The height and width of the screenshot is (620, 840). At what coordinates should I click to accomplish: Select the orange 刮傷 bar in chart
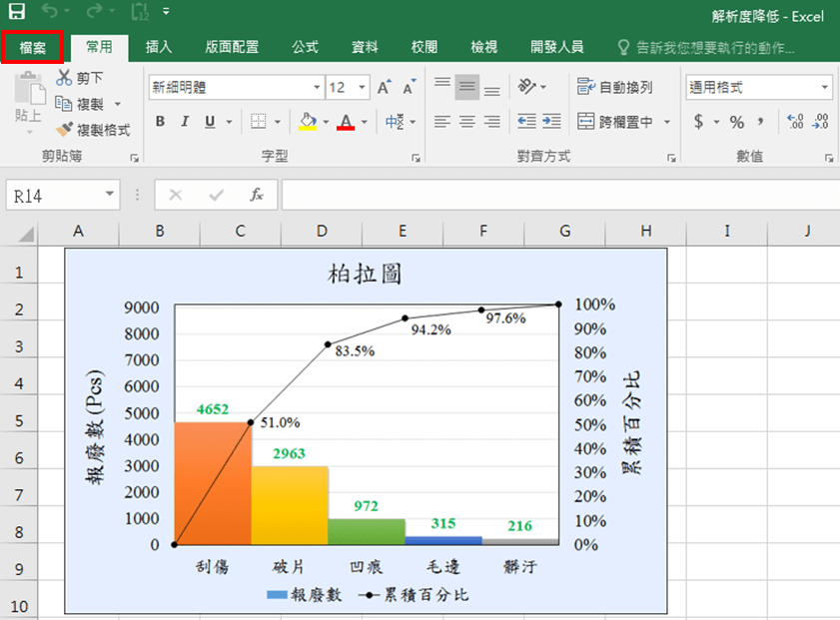tap(212, 483)
